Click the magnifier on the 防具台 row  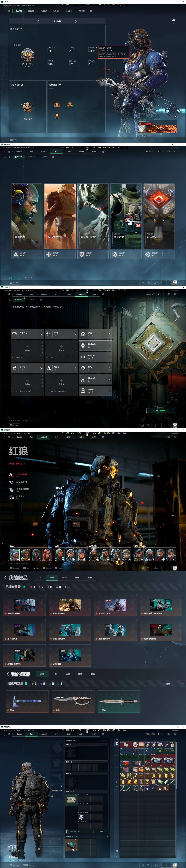tap(75, 368)
